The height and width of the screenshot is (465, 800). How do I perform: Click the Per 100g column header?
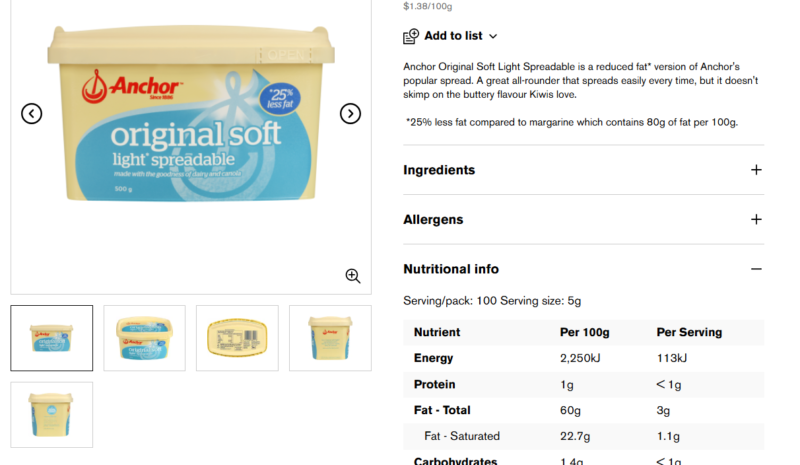pyautogui.click(x=585, y=332)
